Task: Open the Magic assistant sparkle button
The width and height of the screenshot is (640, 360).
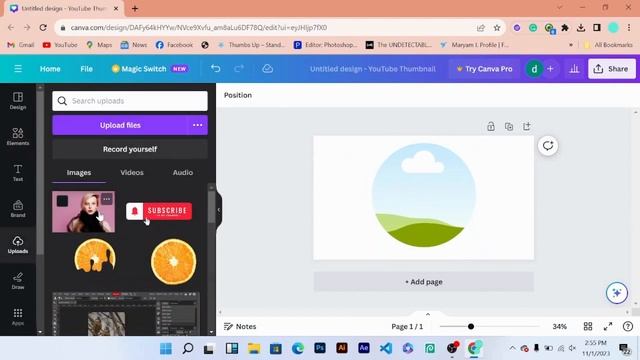Action: pos(617,293)
